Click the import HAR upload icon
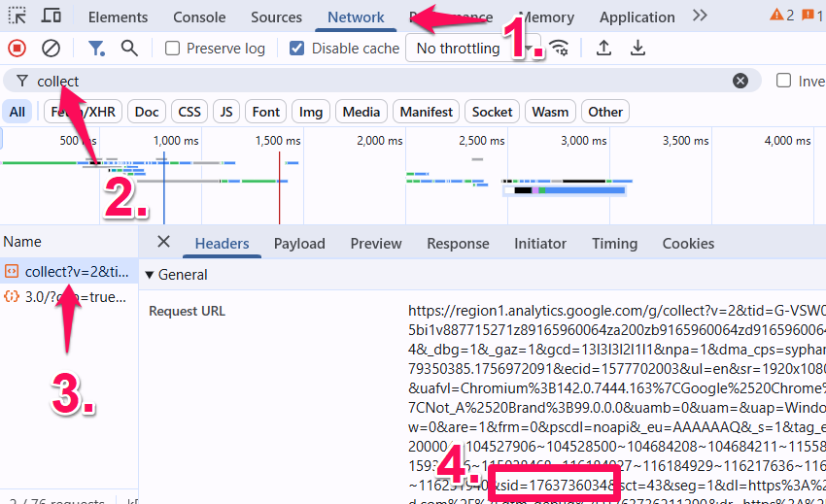The image size is (826, 504). click(x=603, y=49)
